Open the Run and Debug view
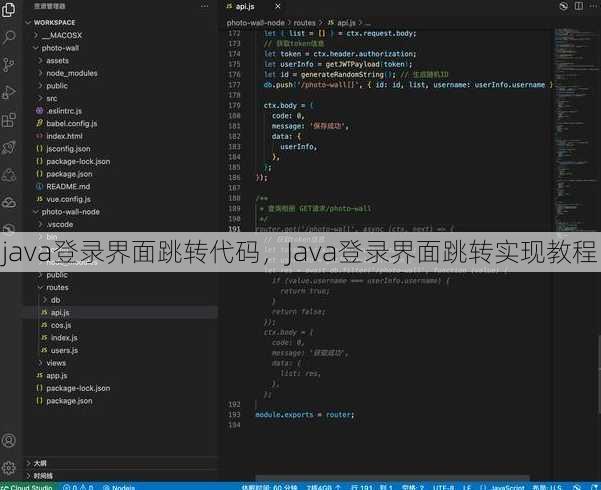 (x=8, y=92)
